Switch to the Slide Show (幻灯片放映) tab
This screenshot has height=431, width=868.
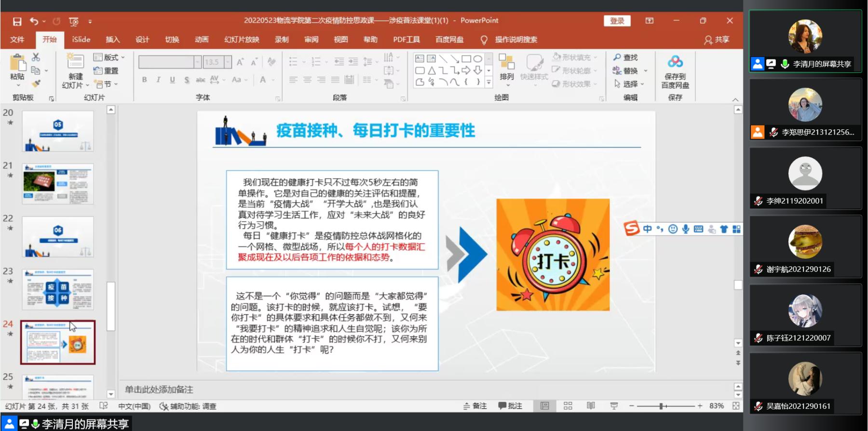pyautogui.click(x=242, y=40)
